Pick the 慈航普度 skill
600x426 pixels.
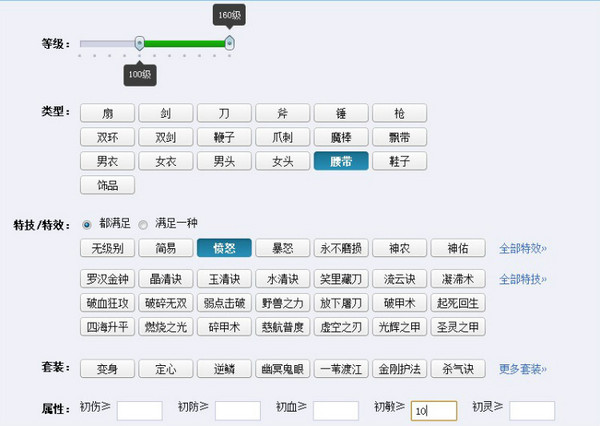[283, 326]
